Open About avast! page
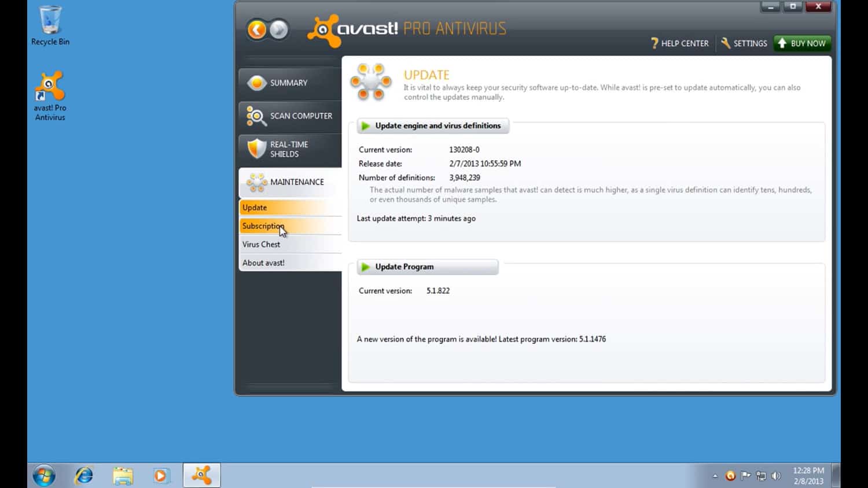Screen dimensions: 868x488 290,263
